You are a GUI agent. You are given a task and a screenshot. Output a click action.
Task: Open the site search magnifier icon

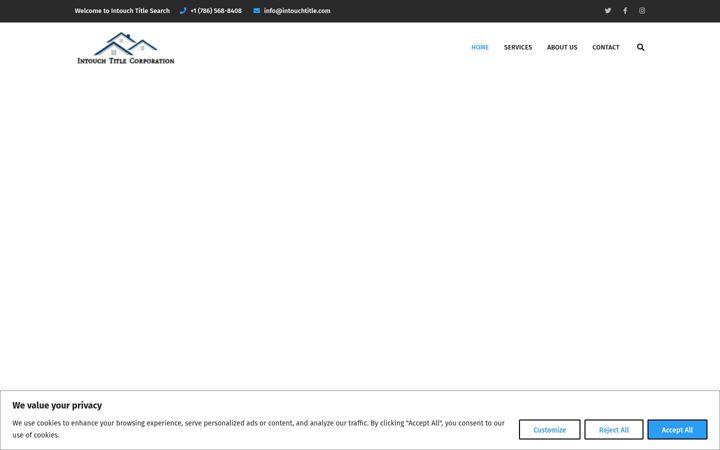point(641,47)
